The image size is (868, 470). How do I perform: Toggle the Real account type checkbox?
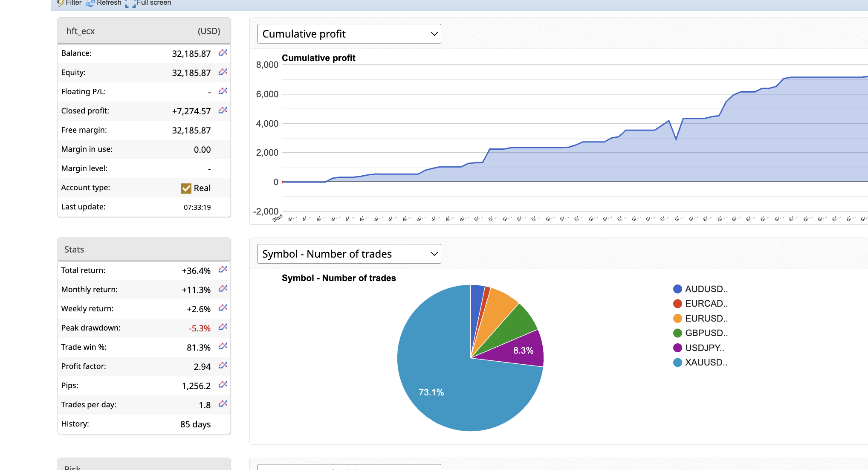tap(186, 188)
